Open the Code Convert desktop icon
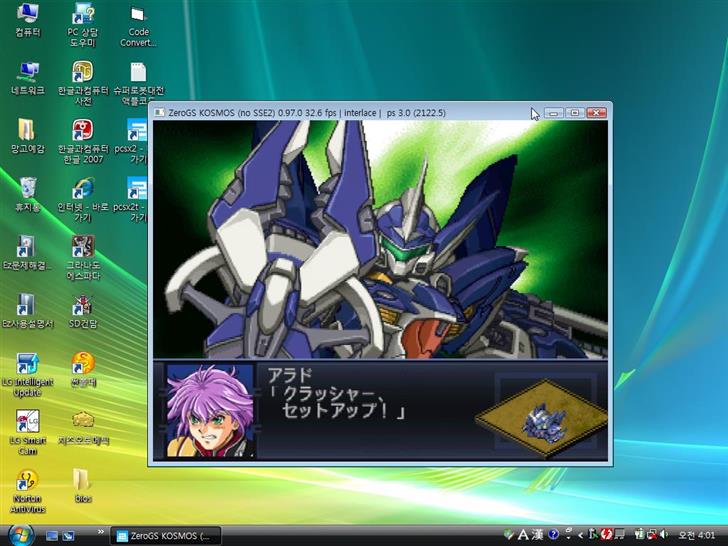 pyautogui.click(x=138, y=25)
